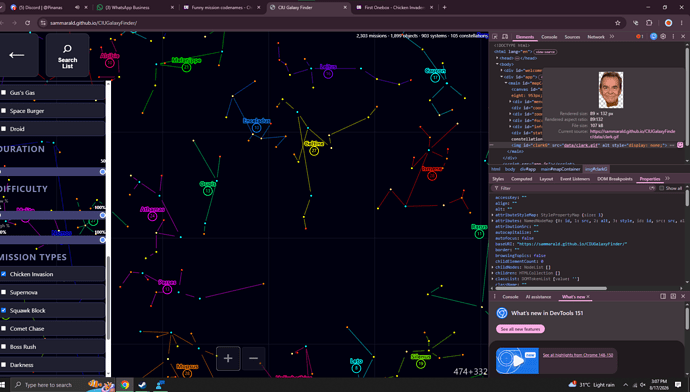Select main#mapContainer in the breadcrumb
Screen dimensions: 690x392
(x=560, y=169)
